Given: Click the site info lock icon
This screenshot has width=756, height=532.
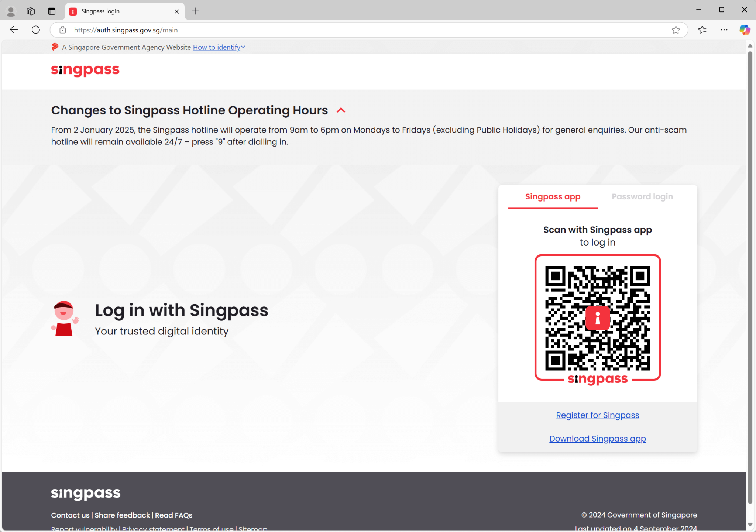Looking at the screenshot, I should coord(63,30).
